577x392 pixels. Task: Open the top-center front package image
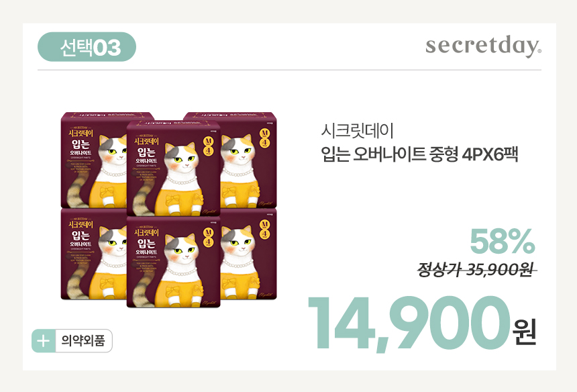click(x=173, y=168)
